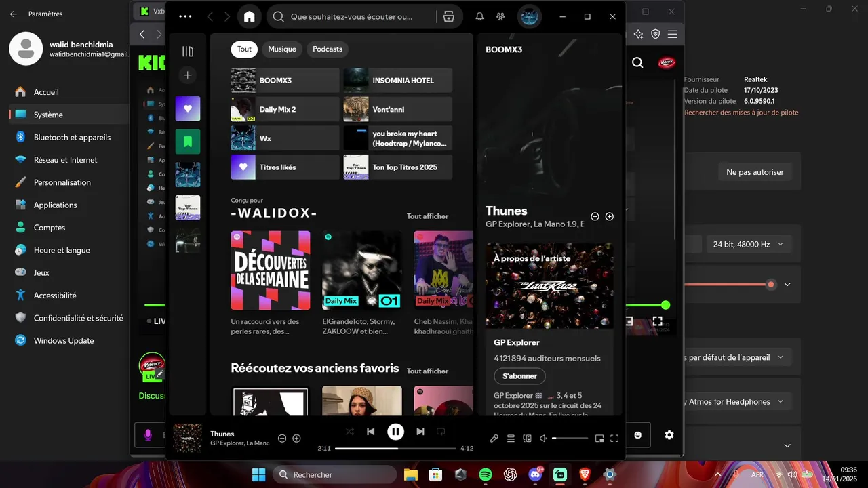Go back in the Settings window
868x488 pixels.
tap(14, 14)
